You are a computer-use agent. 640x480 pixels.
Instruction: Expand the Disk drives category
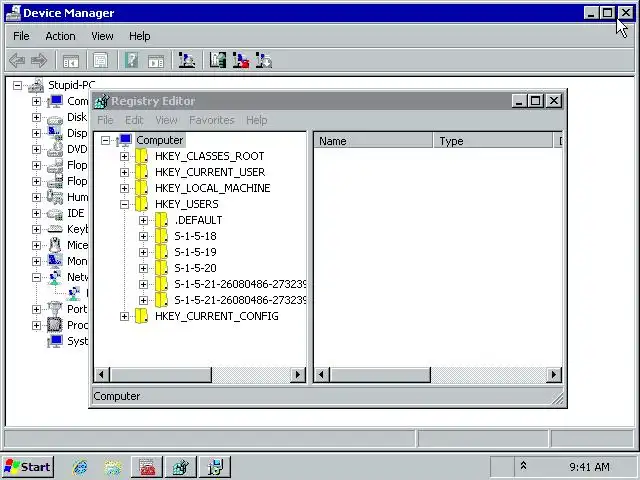(36, 118)
